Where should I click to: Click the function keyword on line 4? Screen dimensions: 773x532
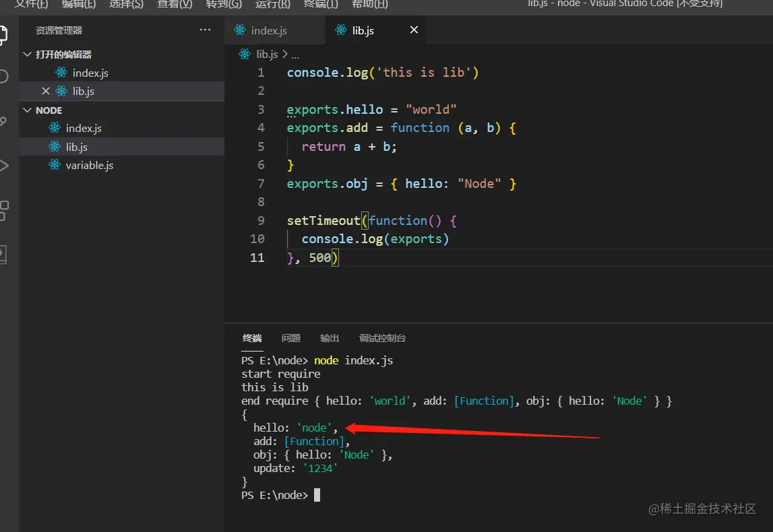(420, 127)
